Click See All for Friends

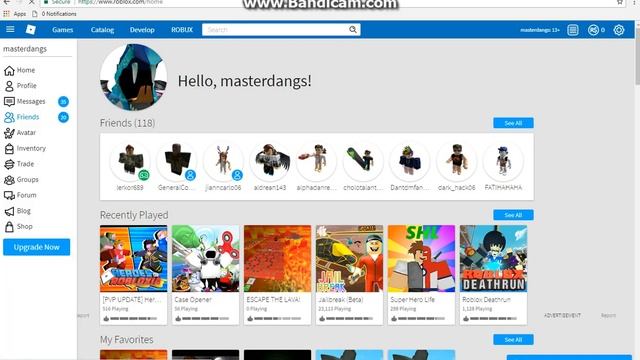pos(513,123)
